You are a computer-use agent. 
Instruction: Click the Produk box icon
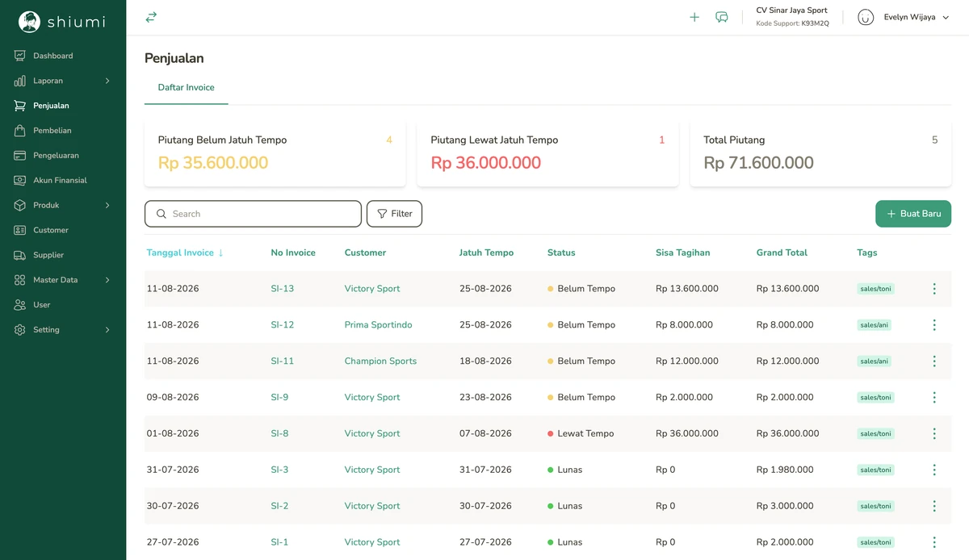click(x=20, y=206)
